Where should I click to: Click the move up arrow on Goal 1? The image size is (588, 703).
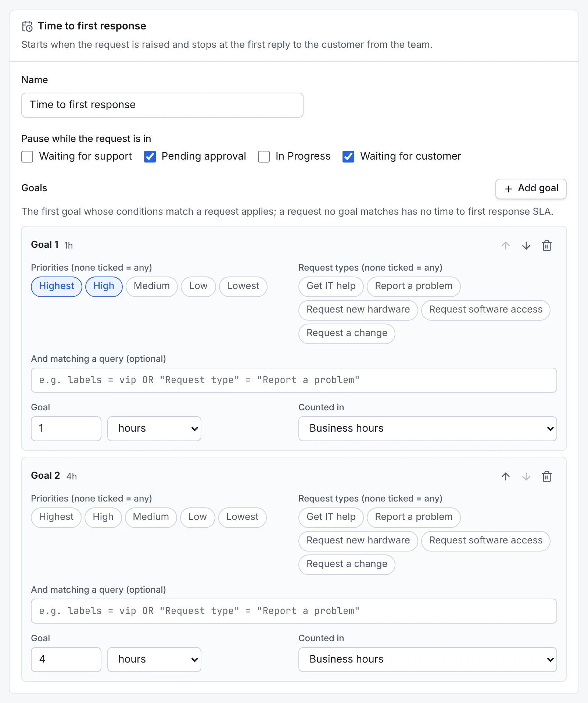(506, 246)
